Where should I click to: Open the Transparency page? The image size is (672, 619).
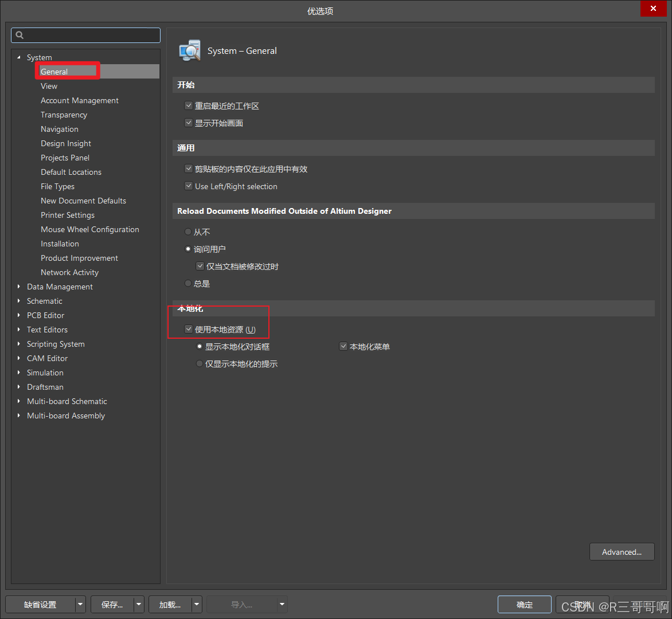pyautogui.click(x=64, y=115)
